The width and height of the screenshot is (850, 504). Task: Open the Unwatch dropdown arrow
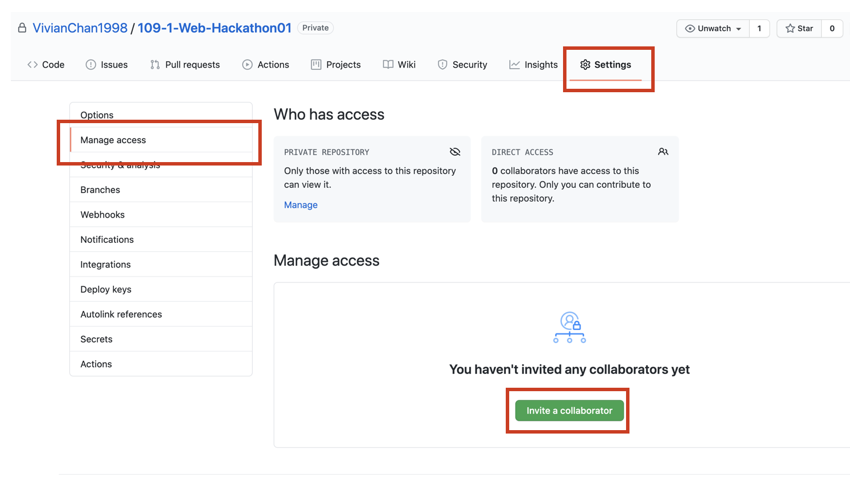(x=738, y=29)
